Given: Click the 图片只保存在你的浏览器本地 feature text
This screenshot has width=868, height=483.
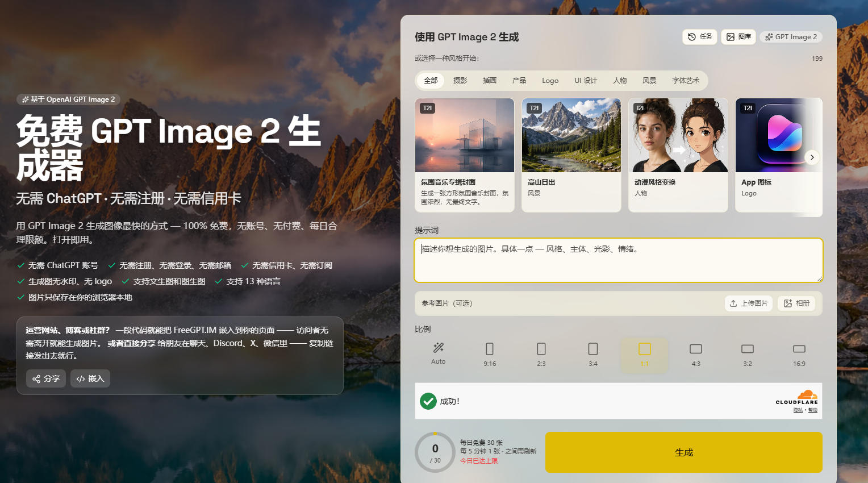Looking at the screenshot, I should 80,297.
